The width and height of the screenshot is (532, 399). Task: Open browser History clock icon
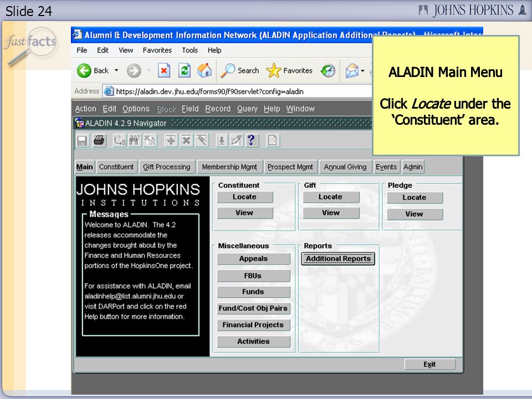tap(328, 70)
